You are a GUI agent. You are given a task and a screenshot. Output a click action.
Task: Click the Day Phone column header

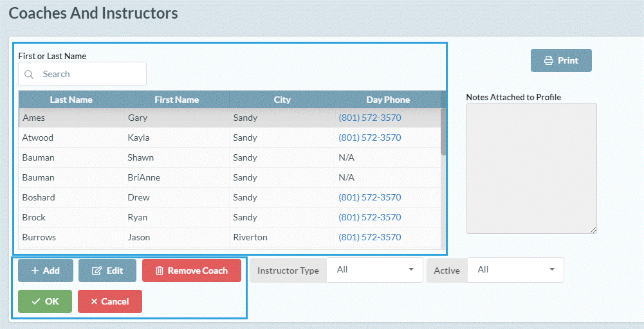click(387, 100)
